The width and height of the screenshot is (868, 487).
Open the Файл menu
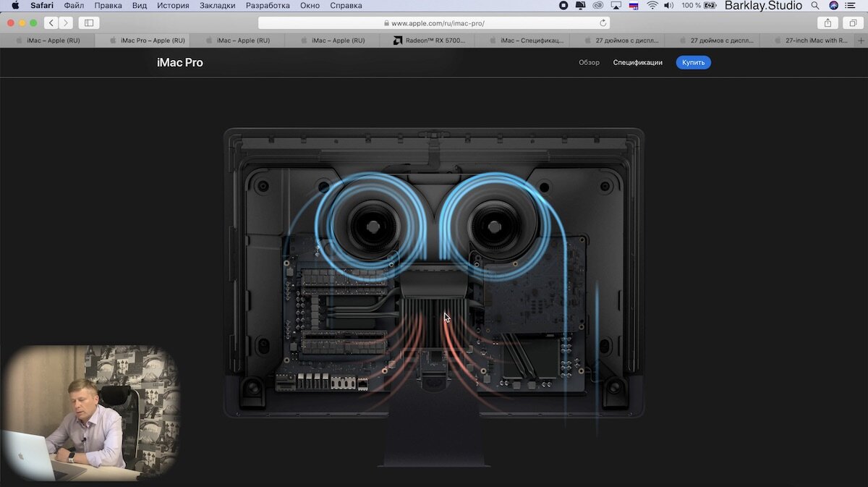[x=74, y=5]
